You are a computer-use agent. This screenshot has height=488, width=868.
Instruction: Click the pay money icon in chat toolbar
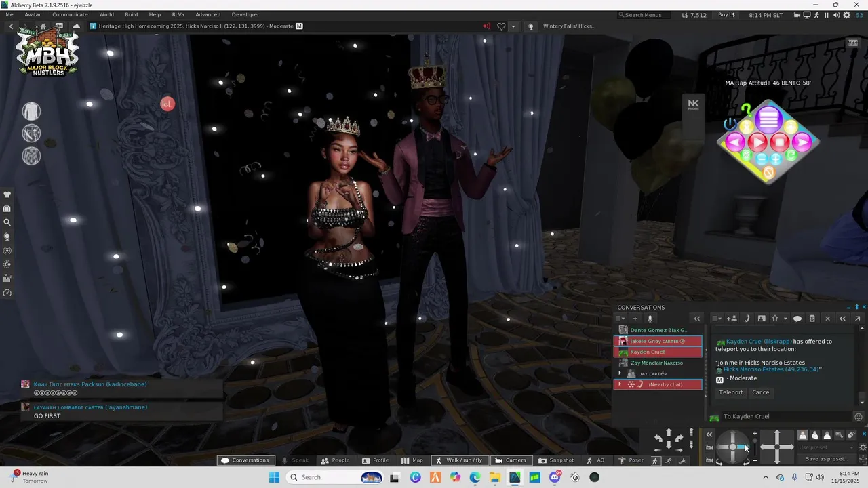point(812,319)
